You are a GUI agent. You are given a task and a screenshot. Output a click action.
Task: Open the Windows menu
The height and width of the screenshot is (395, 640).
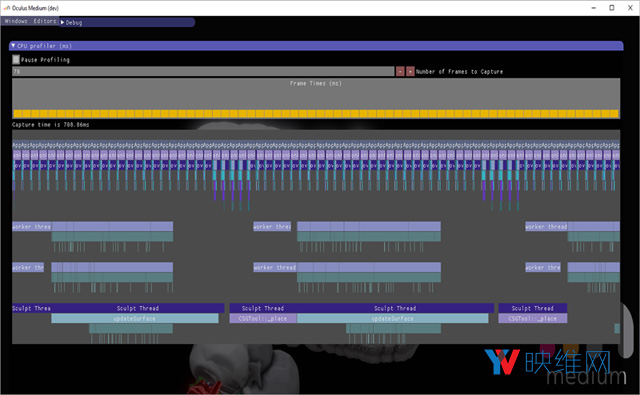click(x=16, y=21)
